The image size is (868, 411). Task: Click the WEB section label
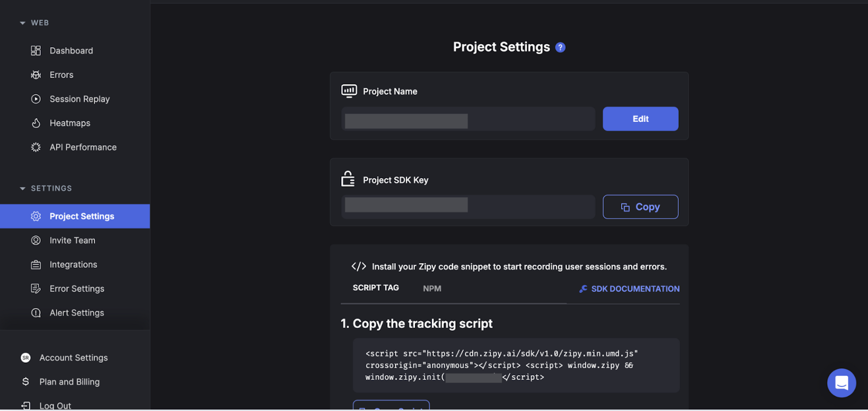(x=40, y=23)
